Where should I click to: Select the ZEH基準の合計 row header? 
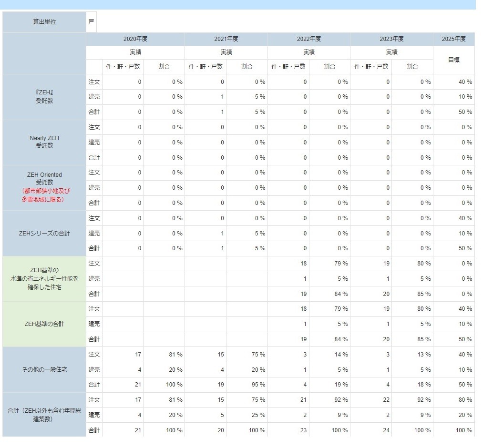44,324
